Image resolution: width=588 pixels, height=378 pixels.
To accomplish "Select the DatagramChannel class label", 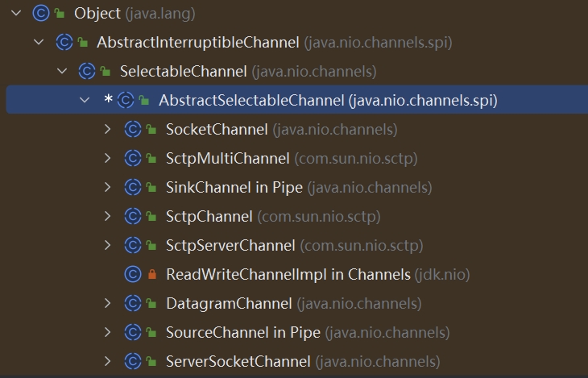I will click(x=229, y=304).
